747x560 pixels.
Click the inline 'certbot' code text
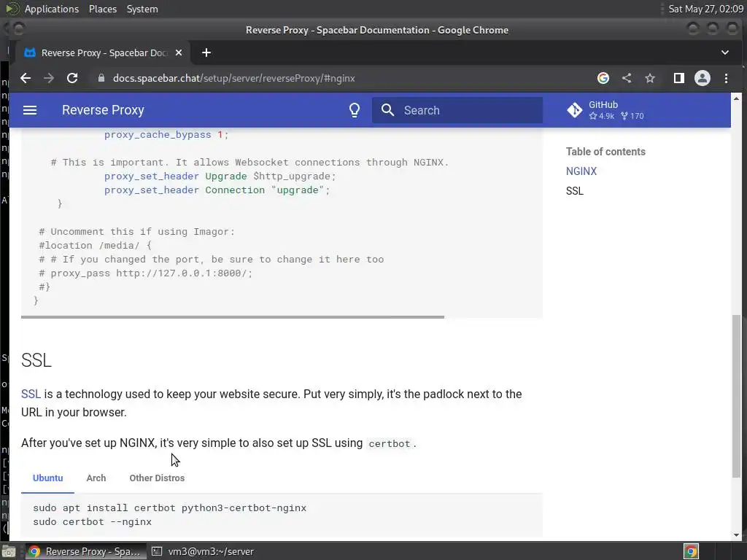[x=390, y=444]
